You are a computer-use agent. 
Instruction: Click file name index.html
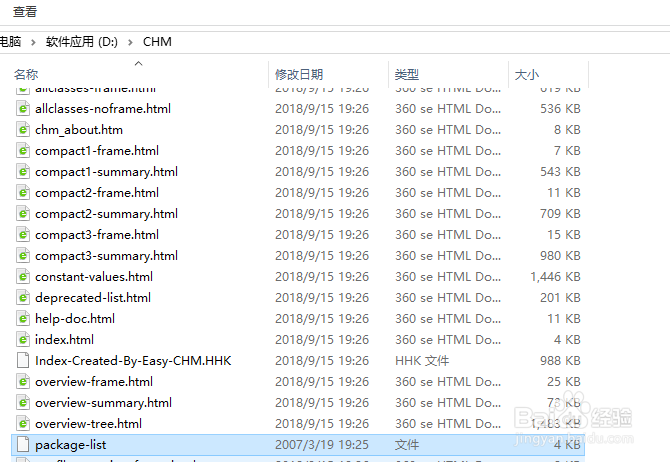click(x=65, y=339)
